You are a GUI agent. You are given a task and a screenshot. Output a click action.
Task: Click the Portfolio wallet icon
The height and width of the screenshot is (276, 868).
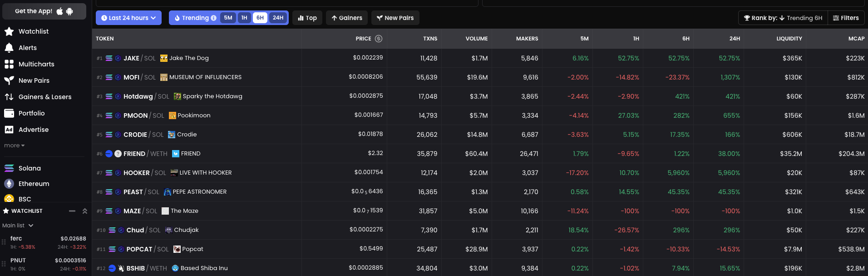click(9, 113)
